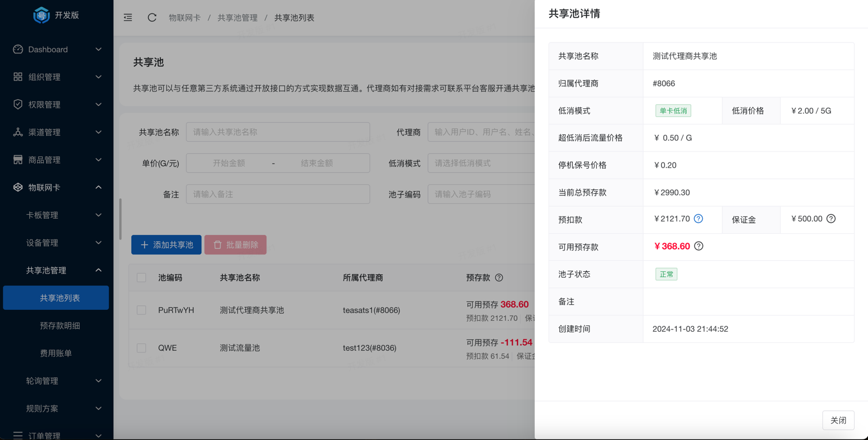Click the 开发版 logo icon
The height and width of the screenshot is (440, 868).
pyautogui.click(x=41, y=16)
